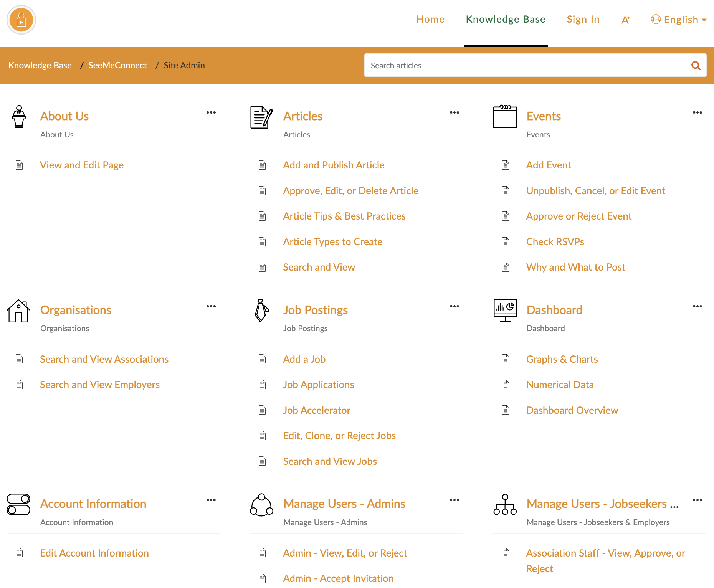Open the Events category heading

point(544,116)
